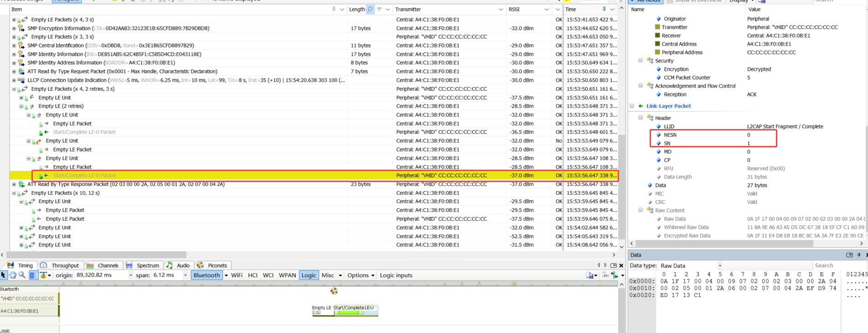Click the pin icon in Item column header
This screenshot has width=868, height=333.
pyautogui.click(x=334, y=9)
